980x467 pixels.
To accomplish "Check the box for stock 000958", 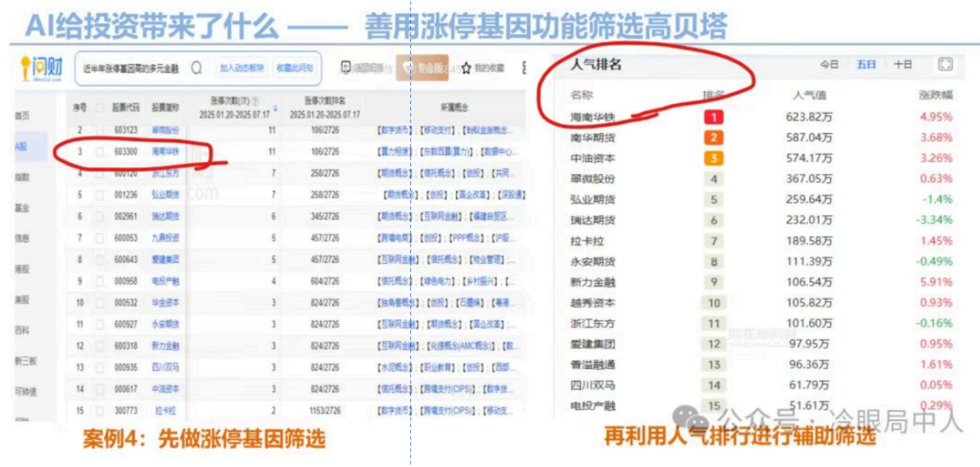I will [99, 281].
